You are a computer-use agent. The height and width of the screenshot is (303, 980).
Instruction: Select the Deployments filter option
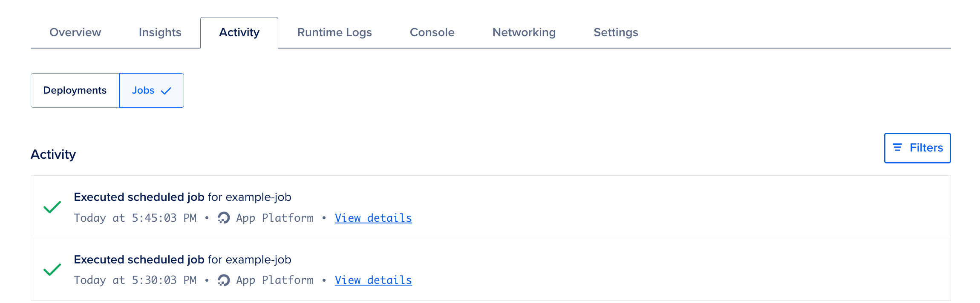pos(75,90)
